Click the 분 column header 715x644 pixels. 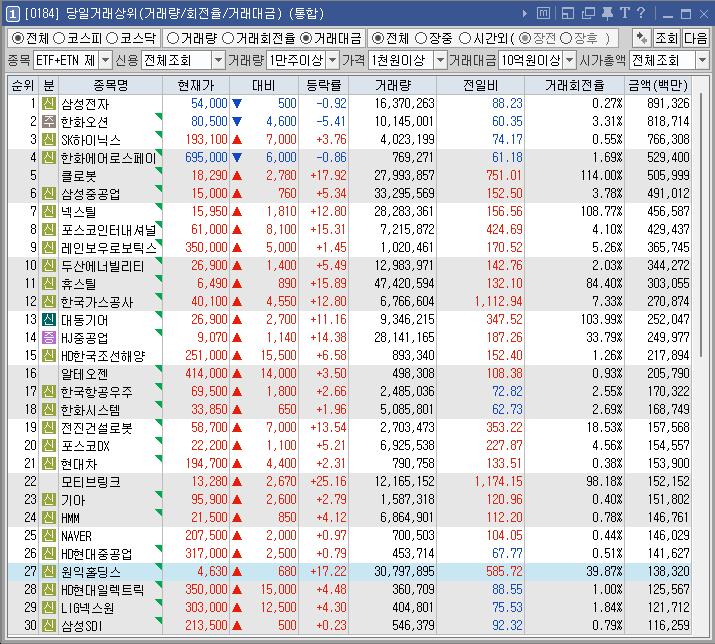(49, 85)
